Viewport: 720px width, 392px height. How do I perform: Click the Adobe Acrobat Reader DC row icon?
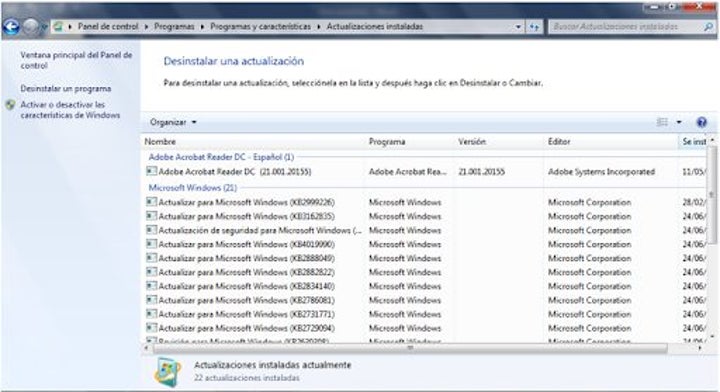[x=151, y=171]
